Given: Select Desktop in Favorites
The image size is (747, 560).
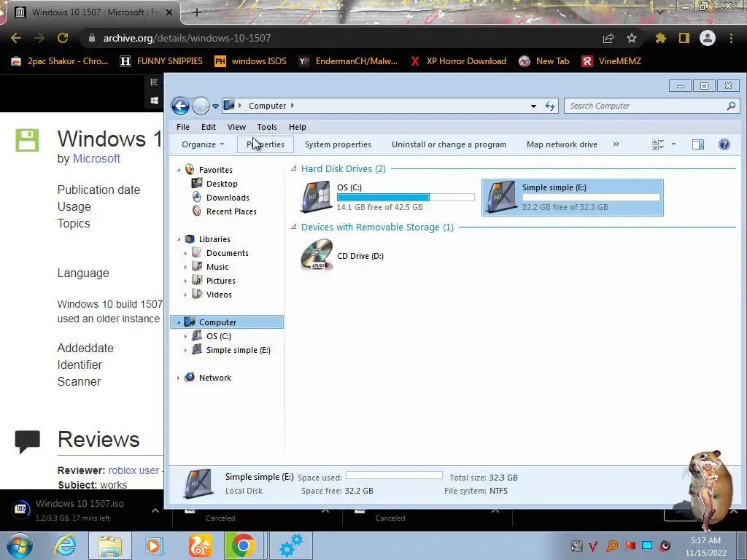Looking at the screenshot, I should point(222,183).
